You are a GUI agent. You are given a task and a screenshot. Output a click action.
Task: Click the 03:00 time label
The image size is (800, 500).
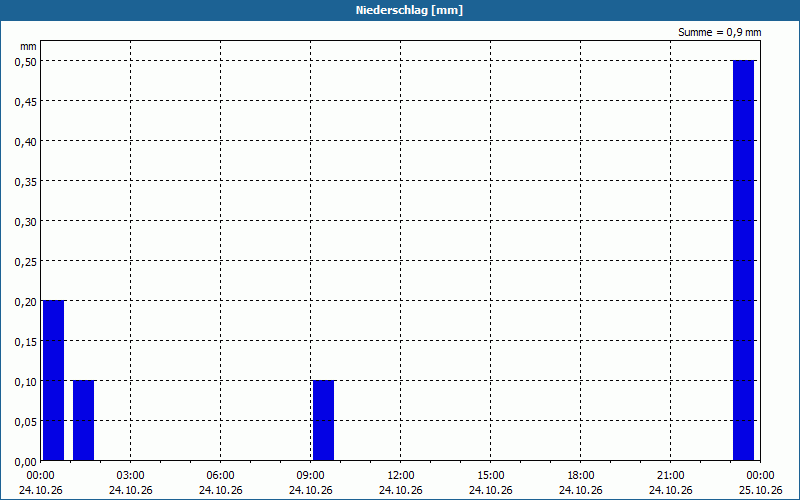click(x=131, y=476)
